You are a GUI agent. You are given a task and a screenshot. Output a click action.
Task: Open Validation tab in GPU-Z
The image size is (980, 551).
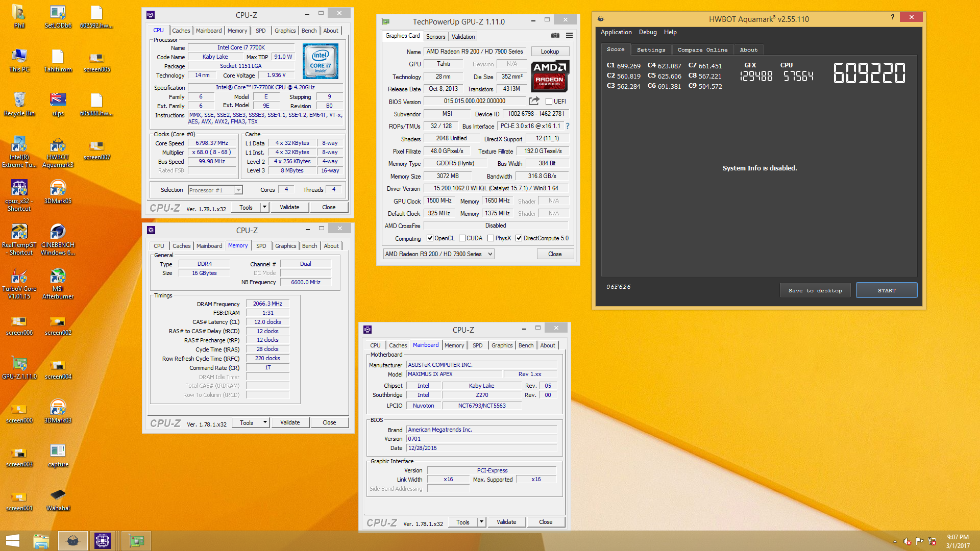pos(463,37)
